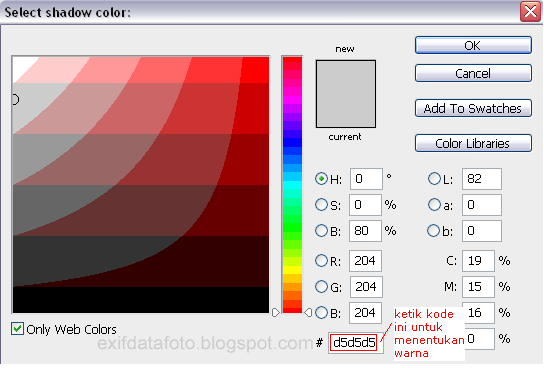The image size is (544, 368).
Task: Click Cancel to discard the shadow color
Action: pos(473,73)
